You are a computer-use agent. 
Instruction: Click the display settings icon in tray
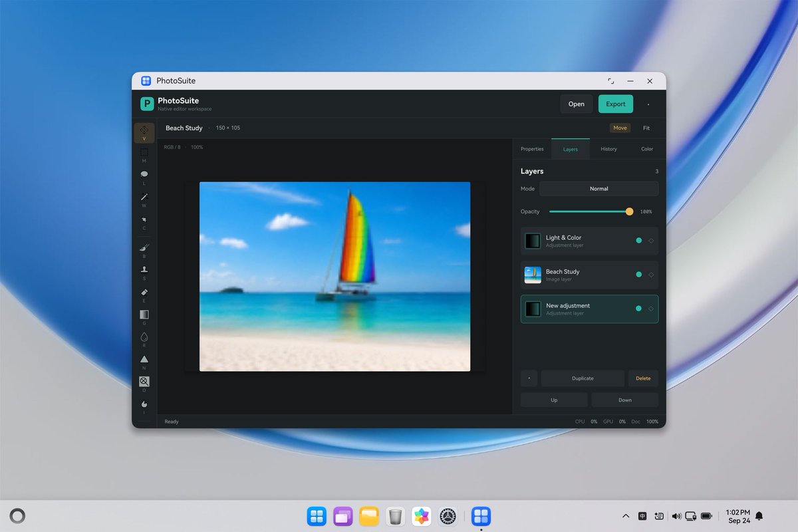coord(690,516)
